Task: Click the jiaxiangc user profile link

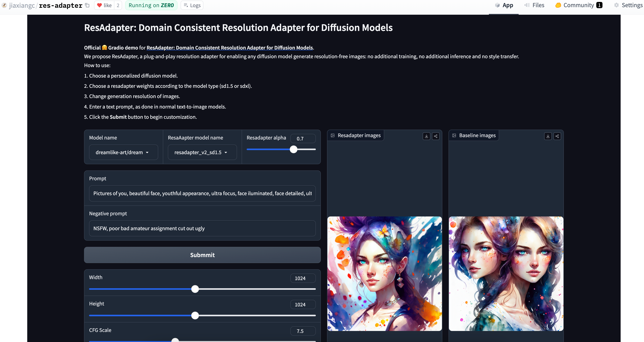Action: [x=22, y=5]
